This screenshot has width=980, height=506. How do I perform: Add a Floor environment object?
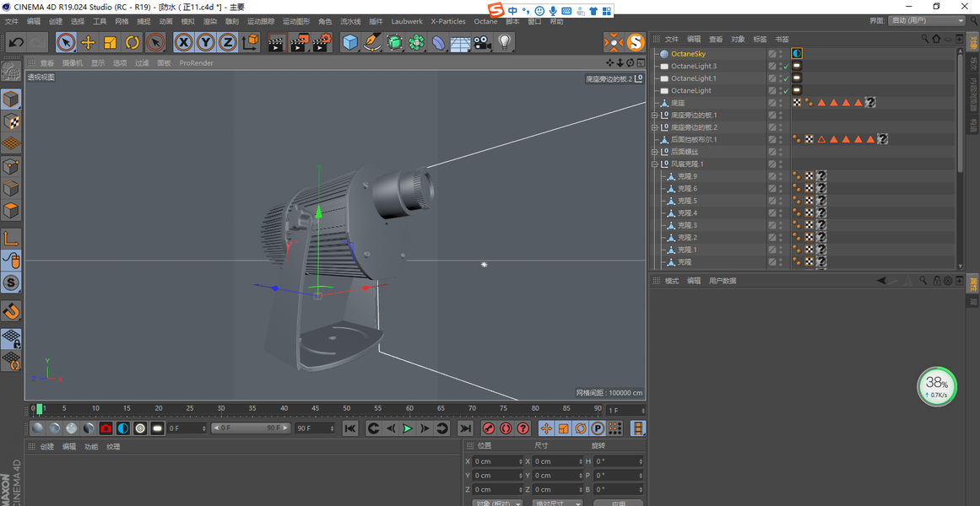pyautogui.click(x=460, y=42)
